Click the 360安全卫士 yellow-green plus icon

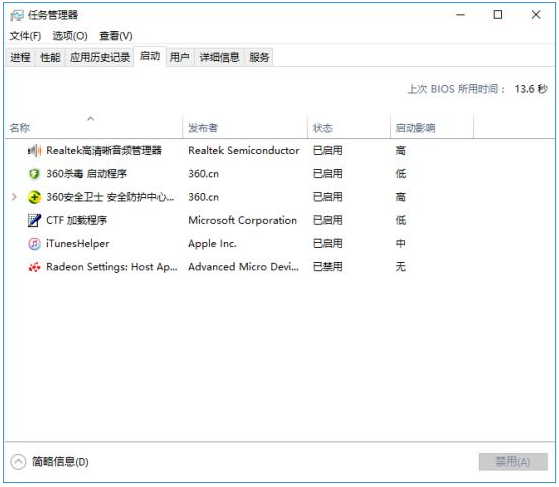click(x=34, y=197)
